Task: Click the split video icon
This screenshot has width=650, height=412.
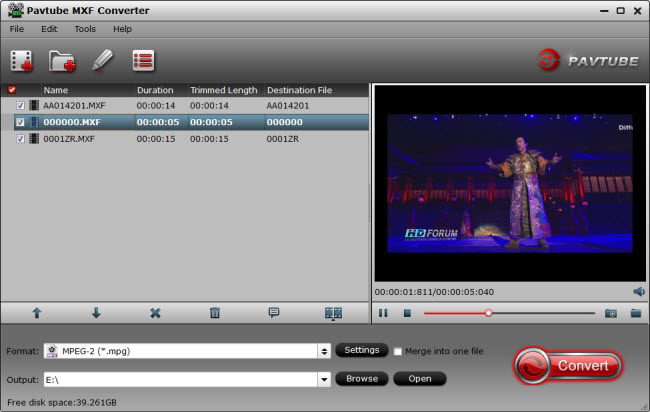Action: (333, 313)
